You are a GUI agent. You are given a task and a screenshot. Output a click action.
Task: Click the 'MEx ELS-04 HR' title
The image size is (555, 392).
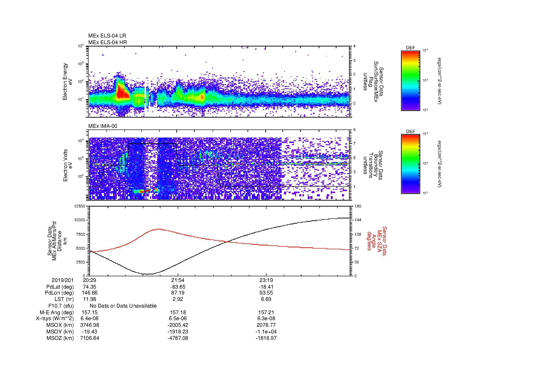[x=107, y=42]
